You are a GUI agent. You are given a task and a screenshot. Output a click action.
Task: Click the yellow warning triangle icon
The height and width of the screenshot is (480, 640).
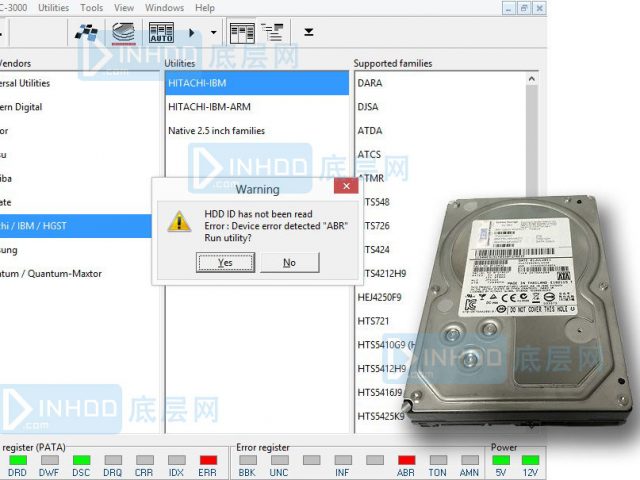tap(179, 222)
